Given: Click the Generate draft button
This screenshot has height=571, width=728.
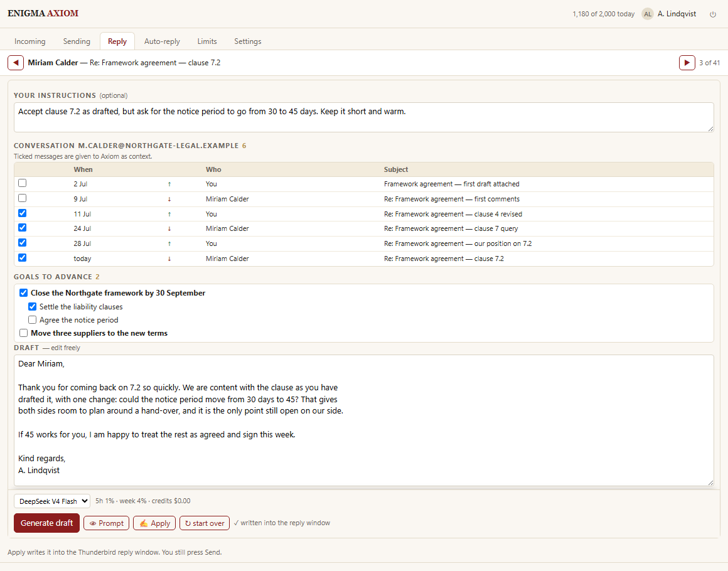Looking at the screenshot, I should [46, 523].
